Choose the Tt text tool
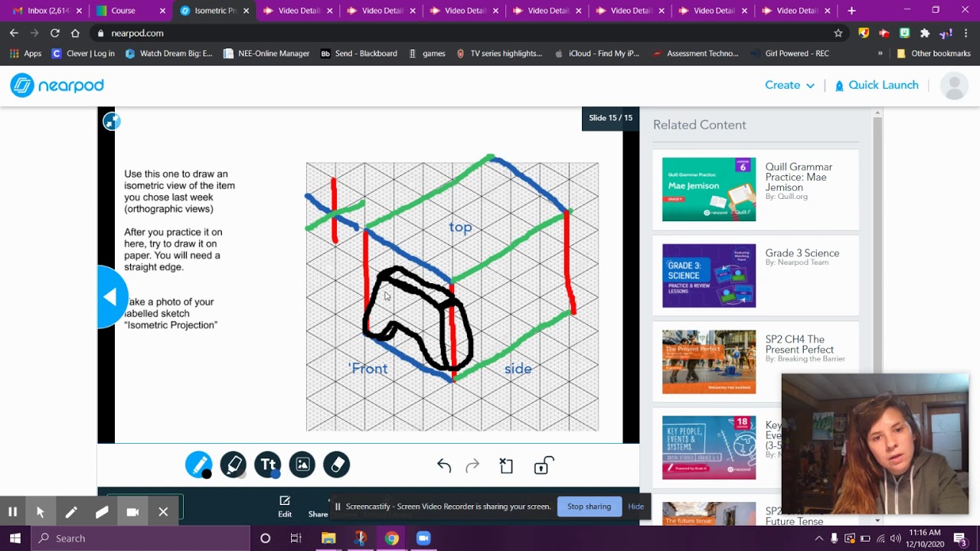Screen dimensions: 980x551 coord(268,465)
